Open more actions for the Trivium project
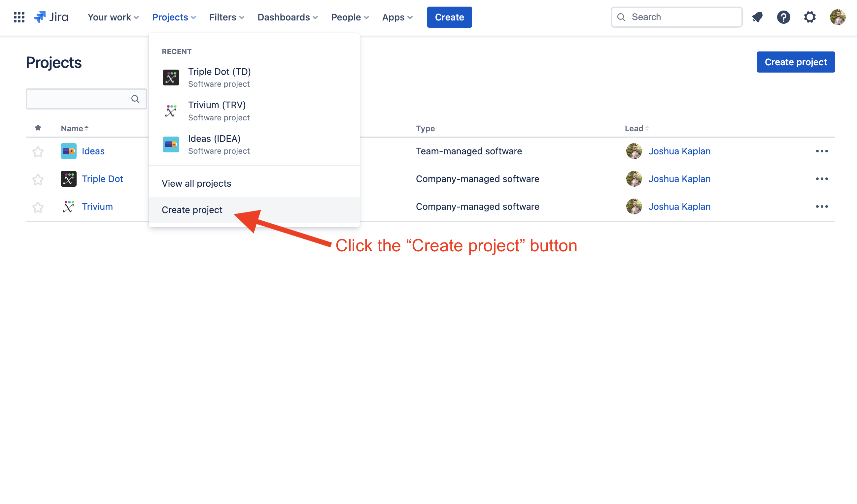The height and width of the screenshot is (504, 857). pos(822,206)
